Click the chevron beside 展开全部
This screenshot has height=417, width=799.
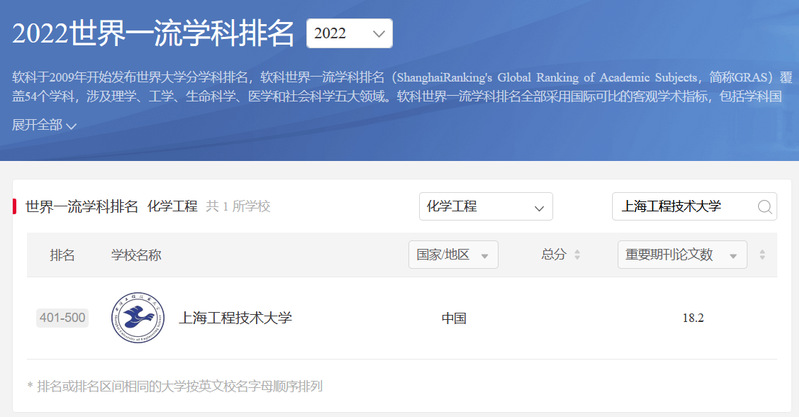tap(71, 126)
